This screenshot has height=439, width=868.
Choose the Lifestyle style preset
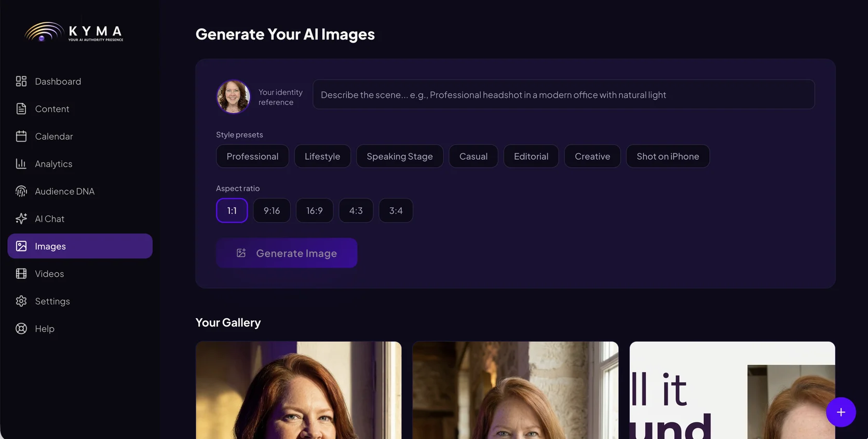pos(322,156)
